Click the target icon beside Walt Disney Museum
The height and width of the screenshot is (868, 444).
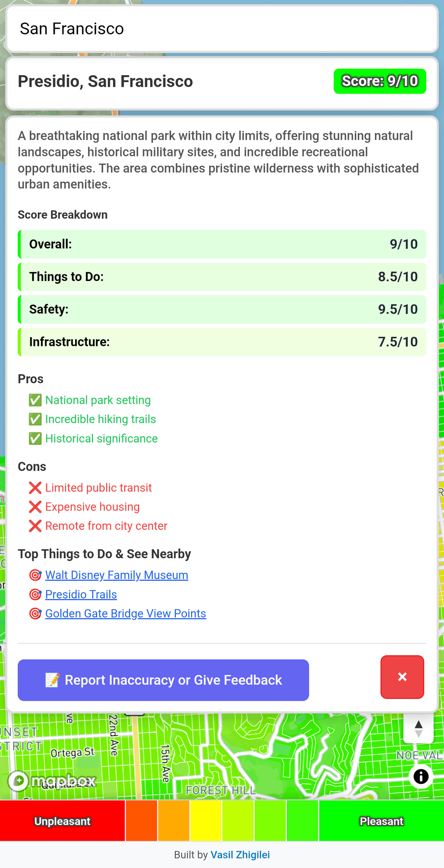(x=35, y=575)
